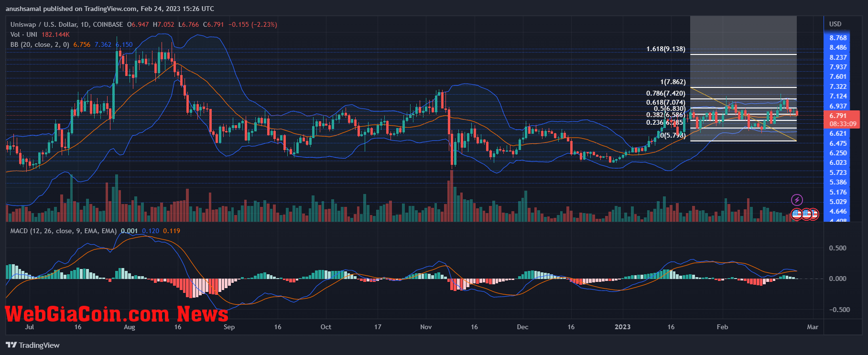The image size is (868, 355).
Task: Select the 1(7.862) Fibonacci level label
Action: coord(673,82)
